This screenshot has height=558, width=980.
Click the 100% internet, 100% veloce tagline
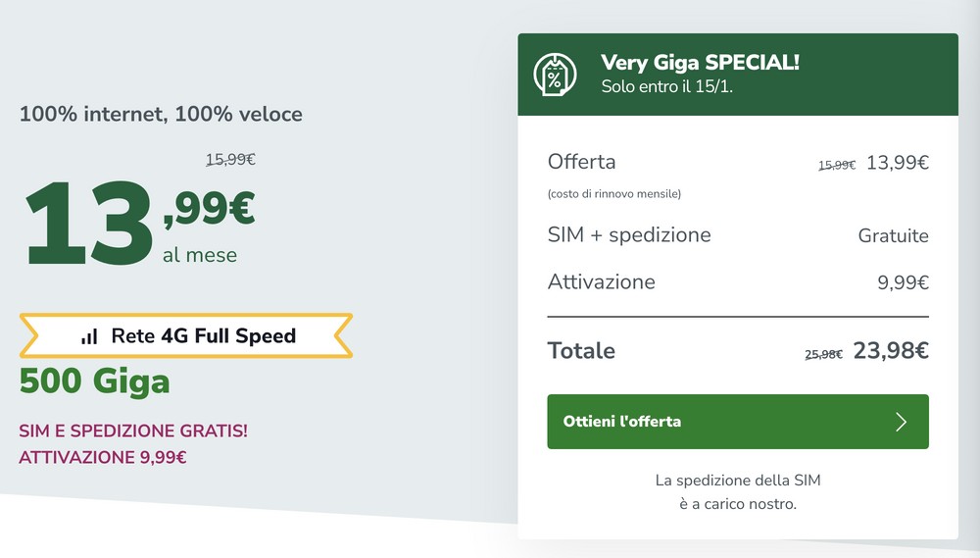click(162, 114)
